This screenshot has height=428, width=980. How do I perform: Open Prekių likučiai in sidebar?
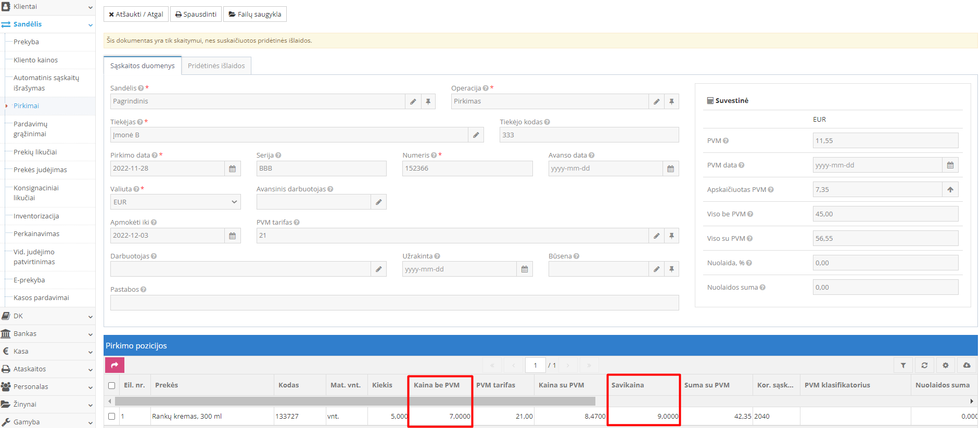35,152
